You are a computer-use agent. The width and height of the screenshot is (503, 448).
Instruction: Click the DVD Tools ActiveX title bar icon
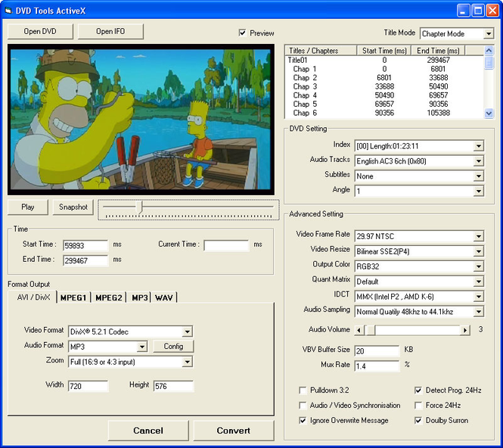pyautogui.click(x=8, y=11)
